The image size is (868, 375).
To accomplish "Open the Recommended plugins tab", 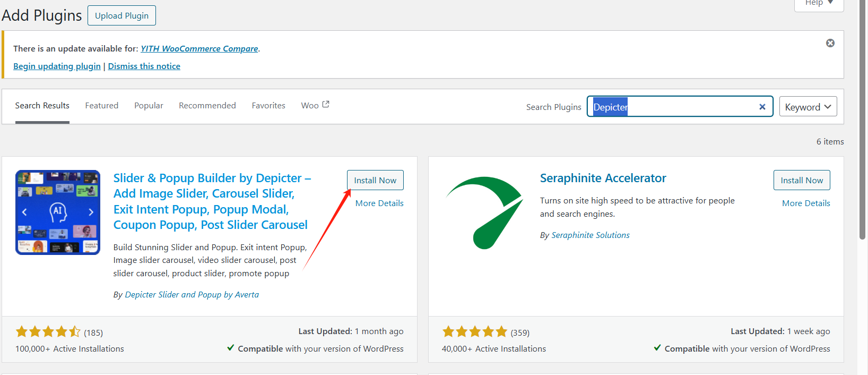I will (x=207, y=106).
